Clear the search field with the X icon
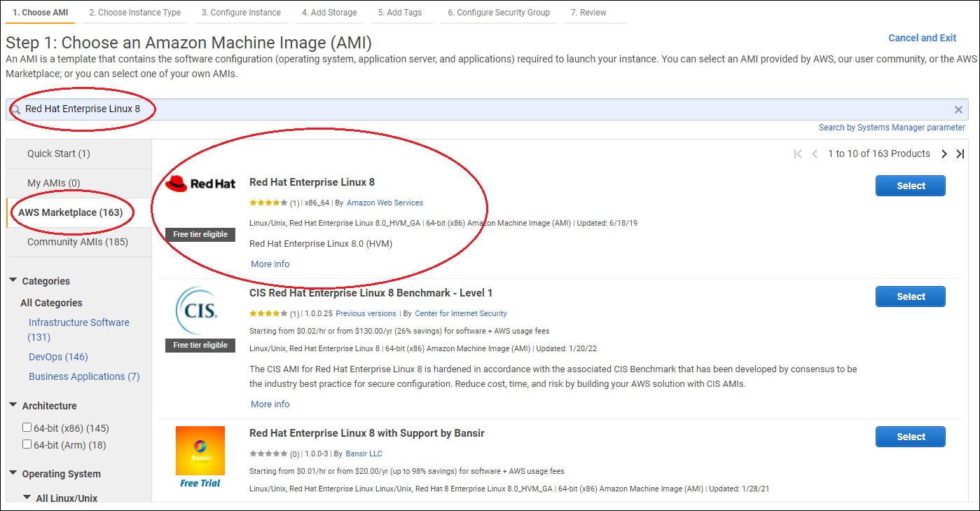 (958, 109)
